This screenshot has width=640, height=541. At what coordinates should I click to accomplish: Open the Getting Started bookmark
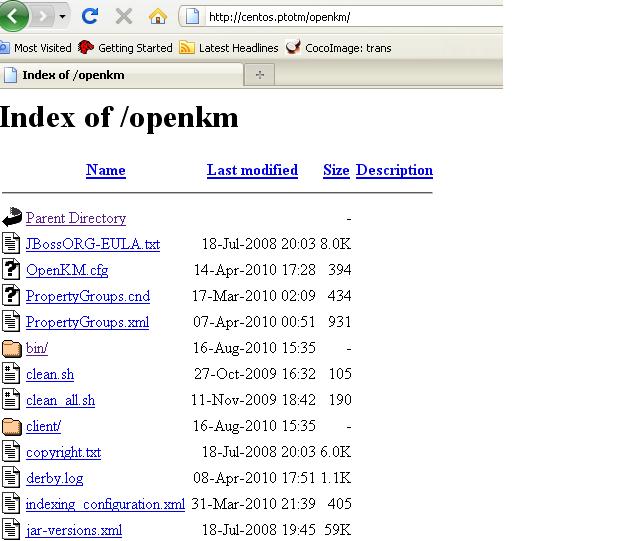125,48
